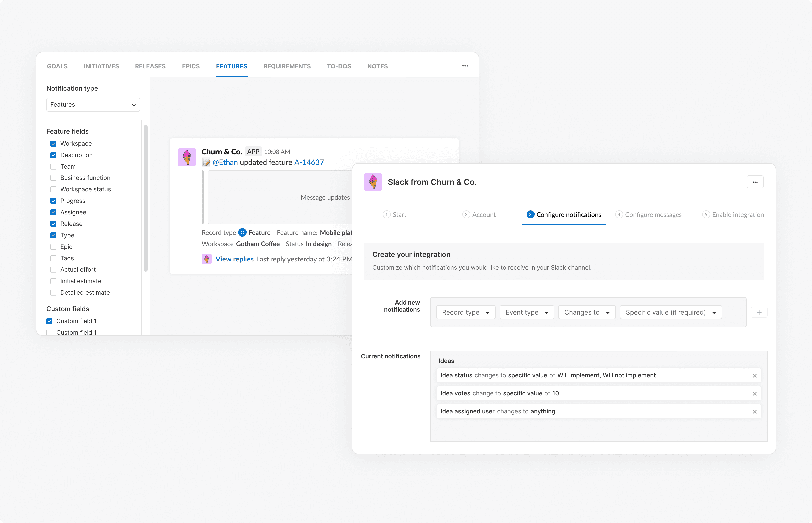Open the Event type dropdown
The image size is (812, 523).
click(x=527, y=312)
